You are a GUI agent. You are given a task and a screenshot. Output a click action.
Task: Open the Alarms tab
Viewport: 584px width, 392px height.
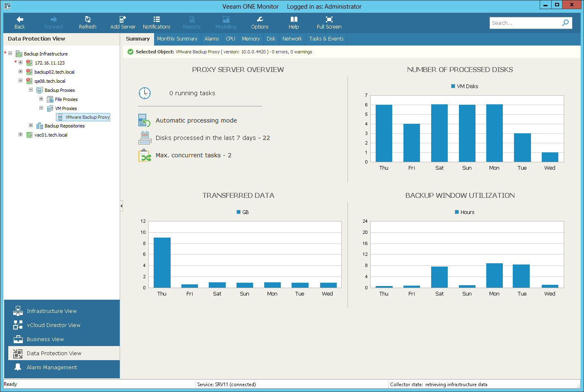211,39
